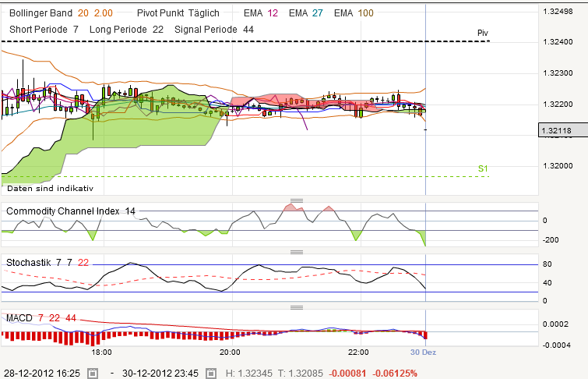Click the percent change -0.06125%
Screen dimensions: 588x379
(395, 374)
